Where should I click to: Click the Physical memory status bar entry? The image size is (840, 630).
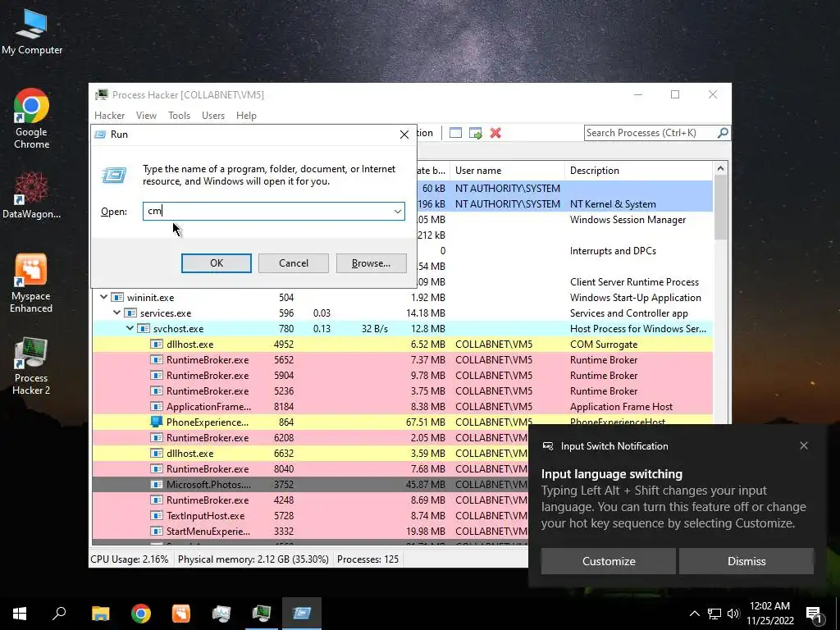(253, 559)
